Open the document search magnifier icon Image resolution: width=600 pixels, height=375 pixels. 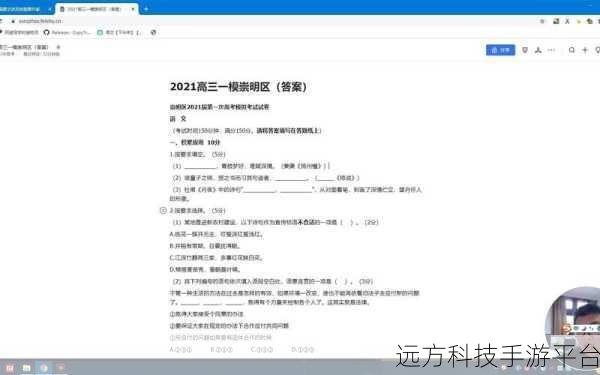572,50
